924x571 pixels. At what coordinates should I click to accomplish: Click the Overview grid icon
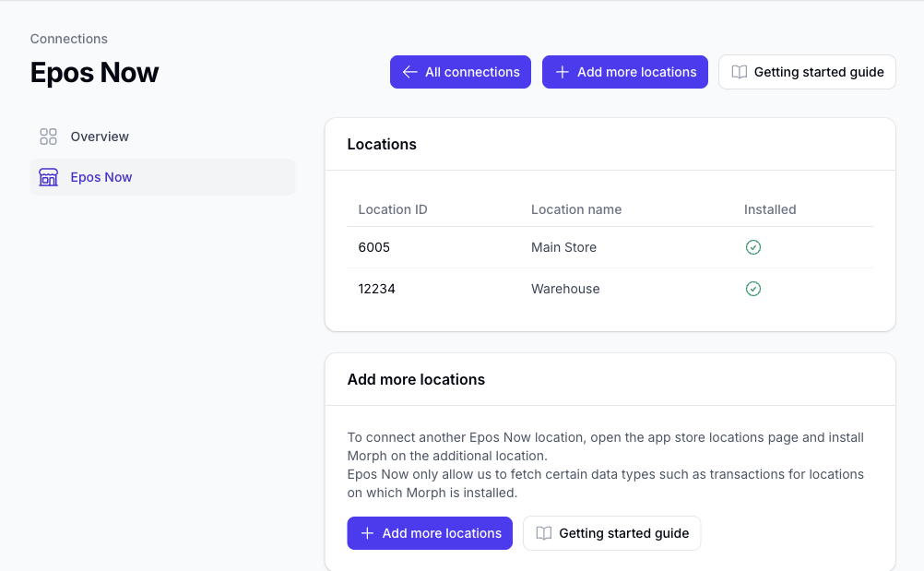[x=48, y=137]
